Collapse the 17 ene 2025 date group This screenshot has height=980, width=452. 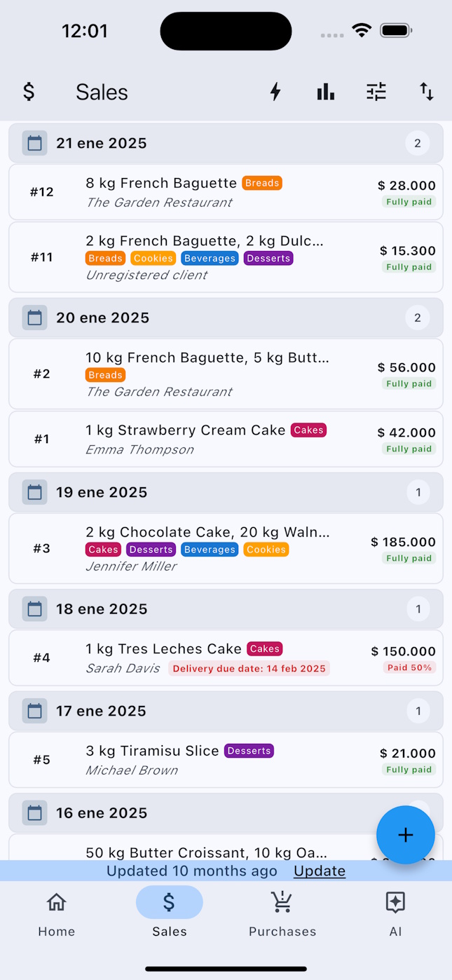click(226, 712)
